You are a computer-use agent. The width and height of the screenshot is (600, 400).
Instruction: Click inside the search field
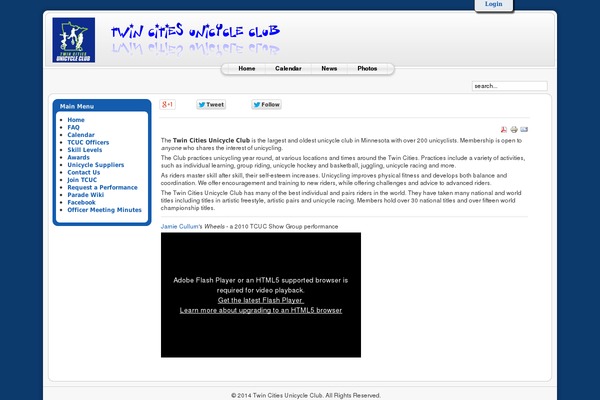pyautogui.click(x=509, y=86)
